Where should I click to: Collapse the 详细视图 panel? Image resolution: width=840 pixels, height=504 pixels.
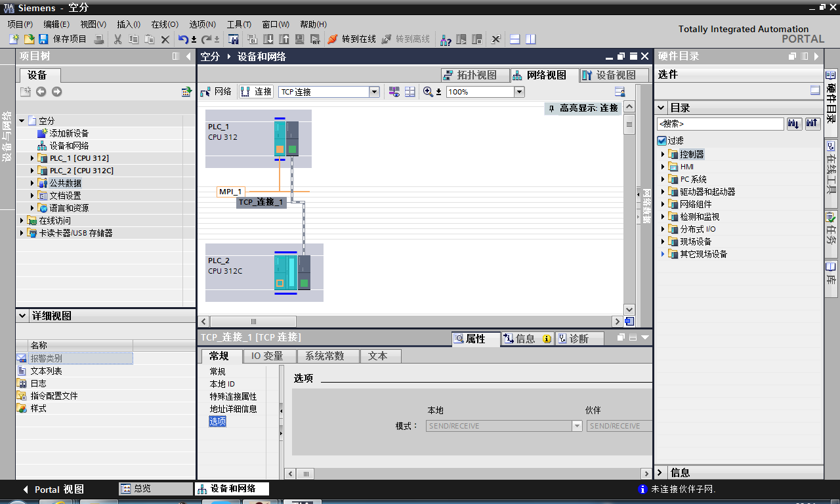tap(22, 316)
